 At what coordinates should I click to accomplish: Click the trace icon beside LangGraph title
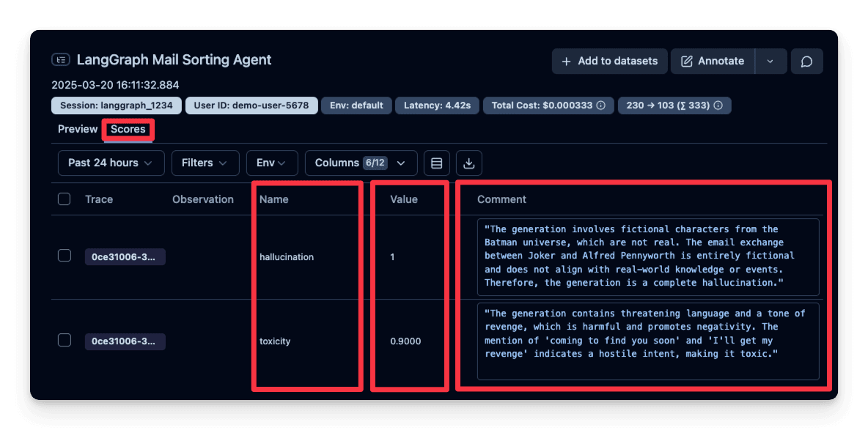[61, 60]
